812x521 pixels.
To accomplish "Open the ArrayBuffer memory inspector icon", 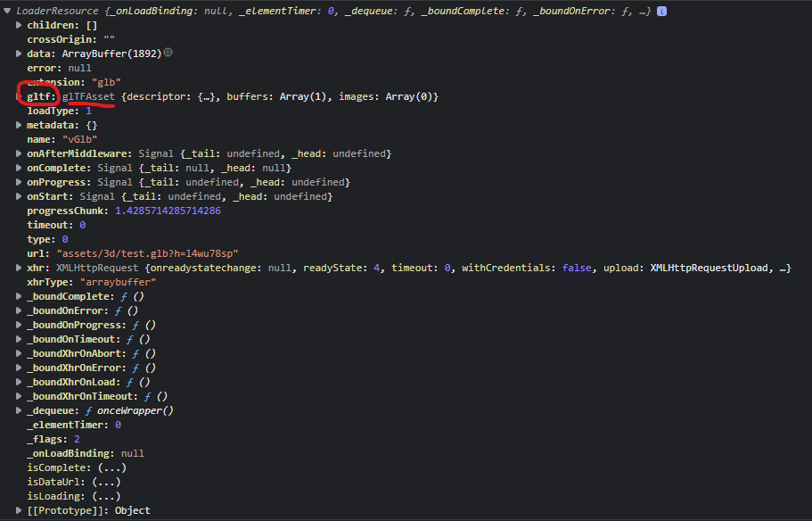I will (168, 53).
